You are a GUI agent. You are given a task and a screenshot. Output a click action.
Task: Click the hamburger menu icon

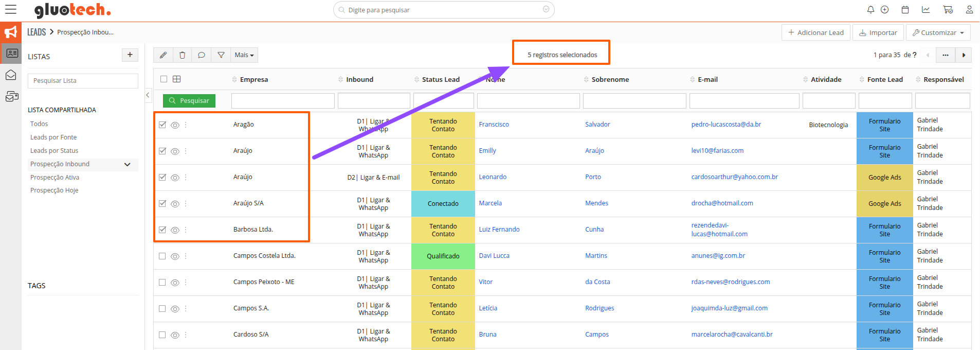click(11, 10)
